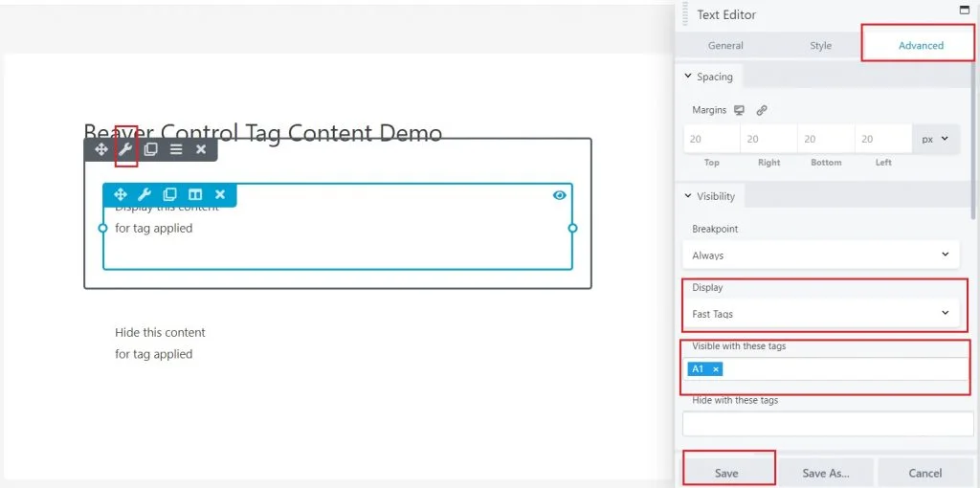980x488 pixels.
Task: Open module settings blue wrench icon
Action: coord(145,194)
